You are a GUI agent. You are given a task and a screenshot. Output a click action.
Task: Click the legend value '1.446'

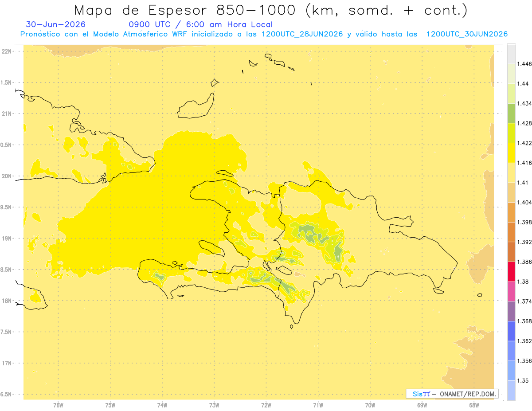click(x=525, y=64)
